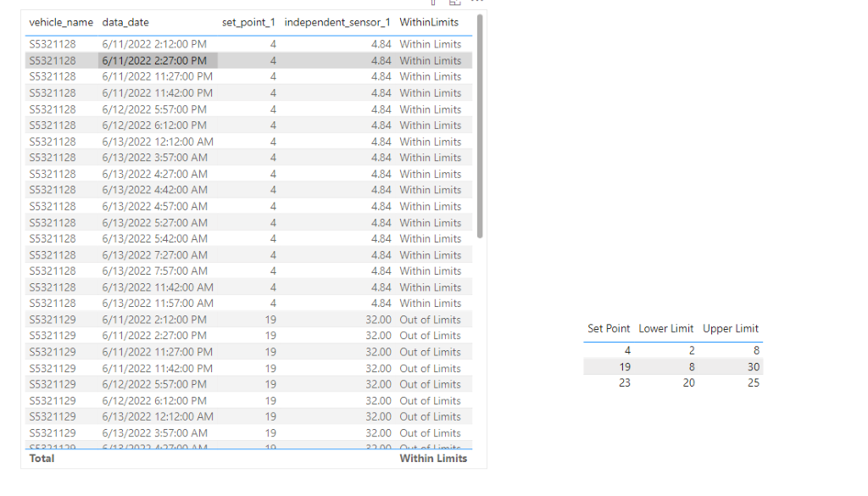Select S5321128's date cell 6/12/2022 6:12:00 PM

[x=154, y=125]
